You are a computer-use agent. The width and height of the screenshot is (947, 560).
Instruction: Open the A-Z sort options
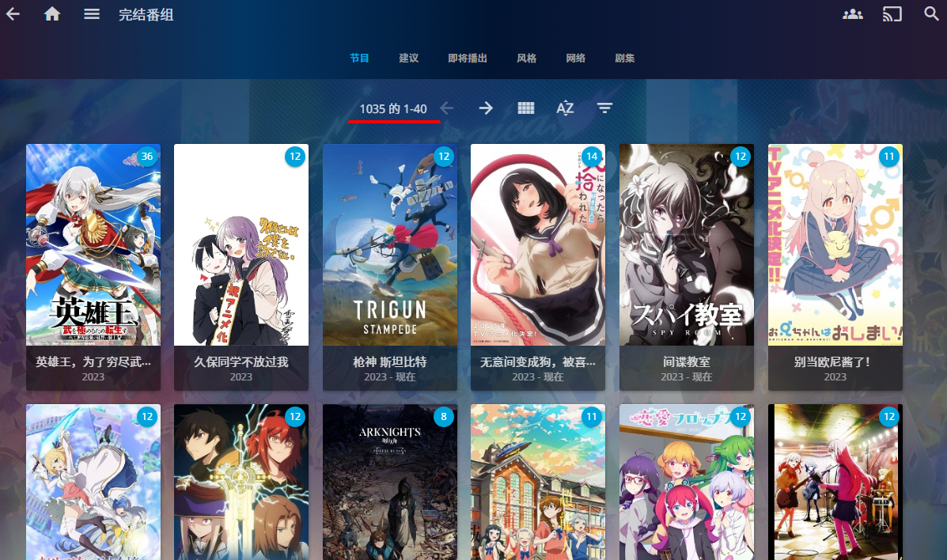point(565,108)
